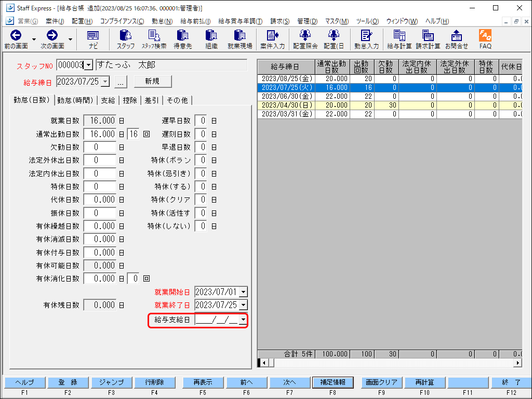Open the ヘルプ(H) menu

[437, 21]
